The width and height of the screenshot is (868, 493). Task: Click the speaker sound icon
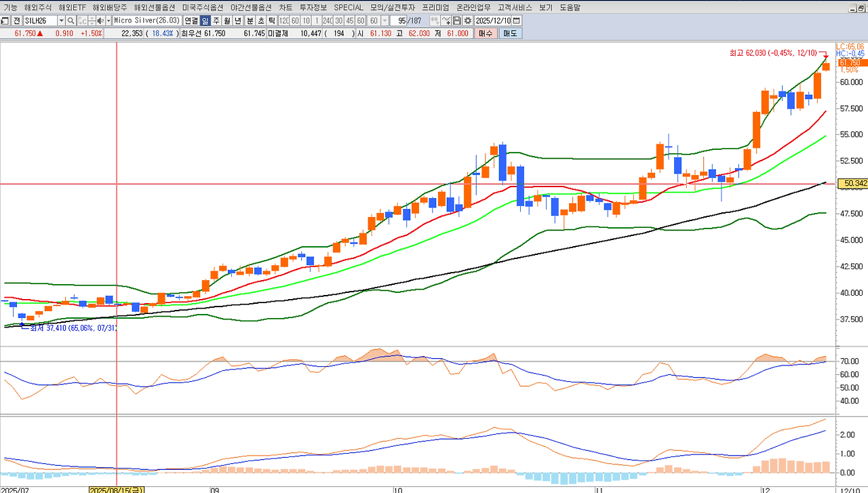tap(100, 20)
